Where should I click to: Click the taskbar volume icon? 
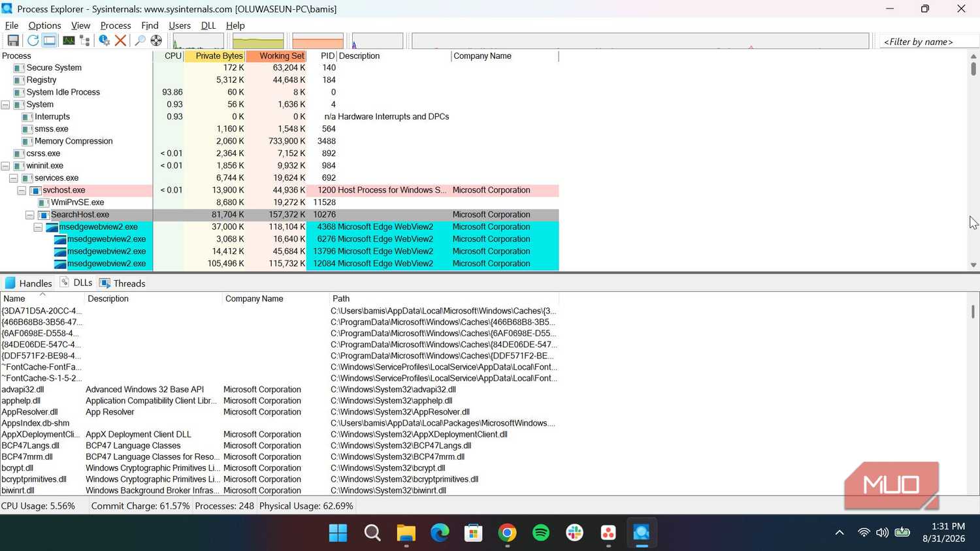tap(882, 533)
